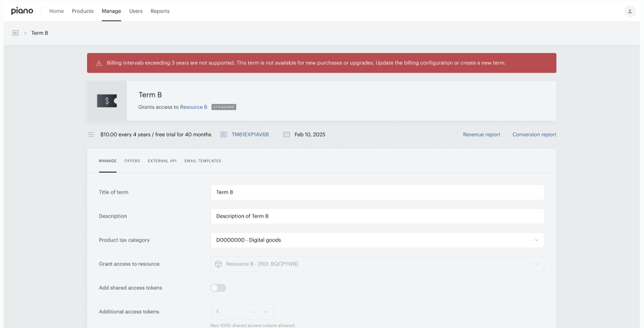644x328 pixels.
Task: Click the Piano logo
Action: click(22, 11)
